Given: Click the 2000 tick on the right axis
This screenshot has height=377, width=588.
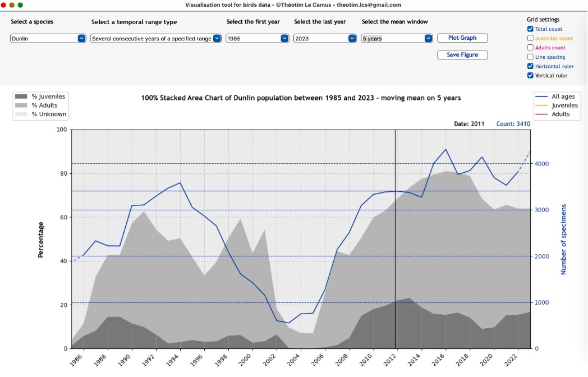Looking at the screenshot, I should tap(541, 256).
